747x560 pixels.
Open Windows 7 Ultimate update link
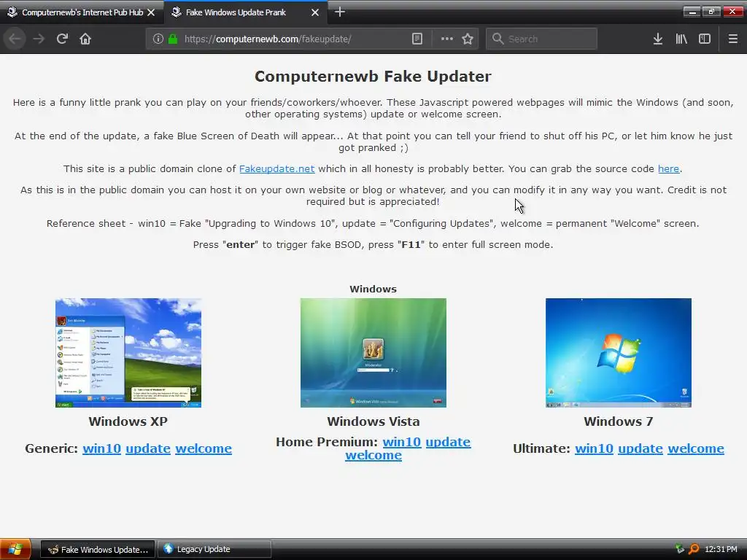point(640,448)
